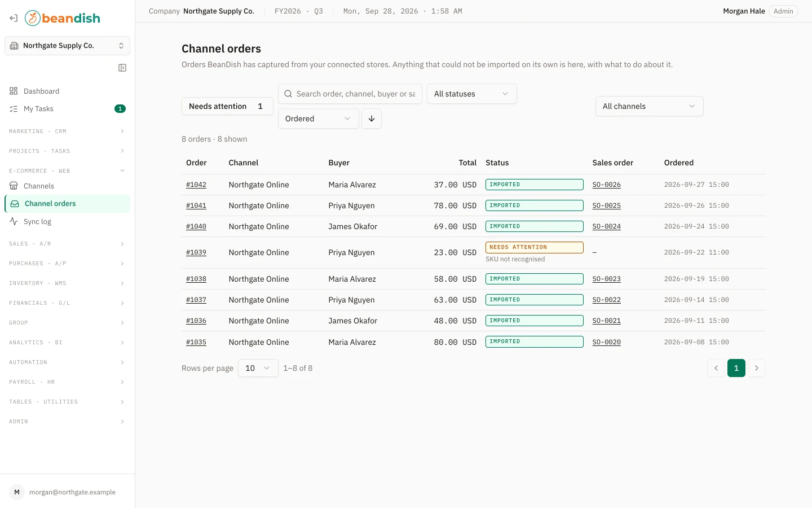
Task: Open the Ordered sort-by dropdown
Action: [x=319, y=119]
